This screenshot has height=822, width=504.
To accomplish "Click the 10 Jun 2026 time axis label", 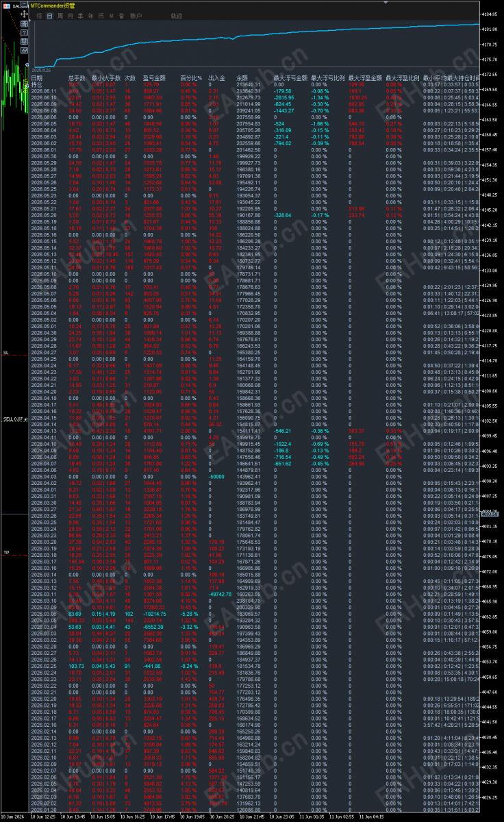I will [x=12, y=817].
